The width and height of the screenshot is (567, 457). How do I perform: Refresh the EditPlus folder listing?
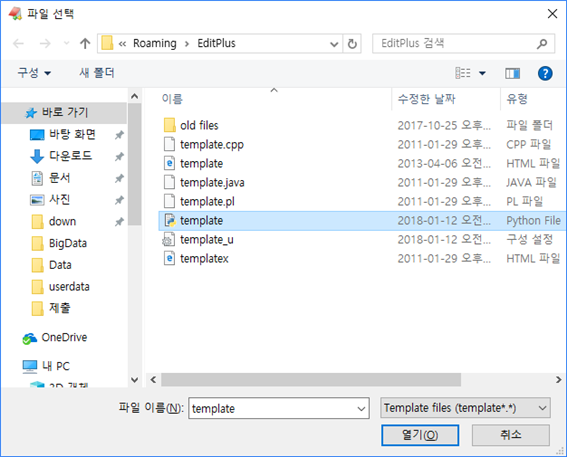352,44
